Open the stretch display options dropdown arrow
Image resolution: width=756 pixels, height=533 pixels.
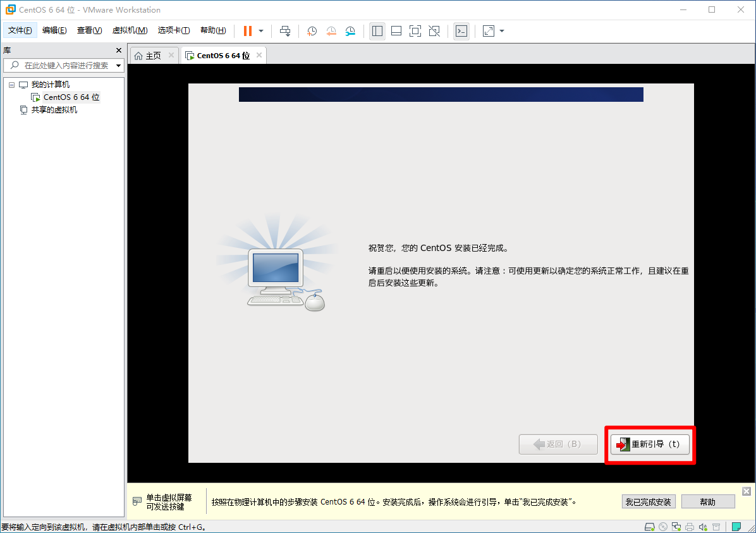pos(502,31)
